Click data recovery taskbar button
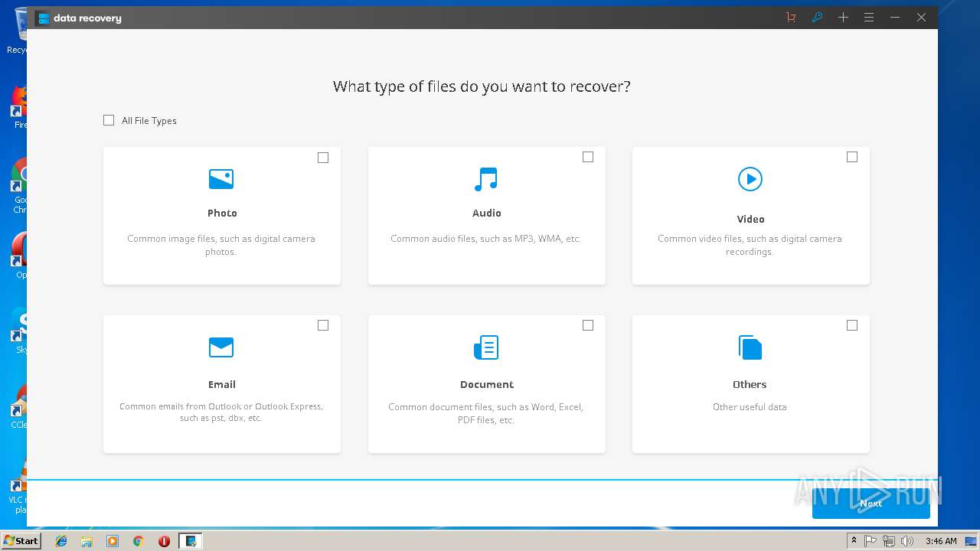This screenshot has height=551, width=980. pos(191,541)
